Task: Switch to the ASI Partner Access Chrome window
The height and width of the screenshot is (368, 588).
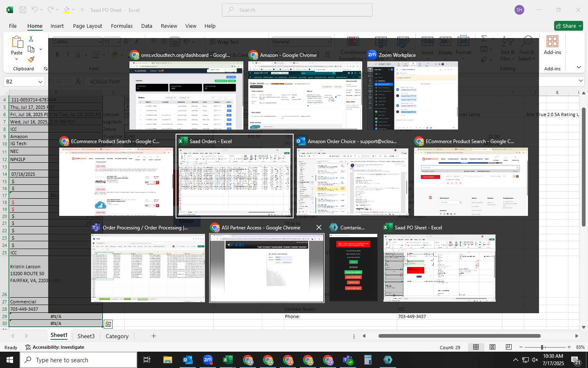Action: point(267,268)
